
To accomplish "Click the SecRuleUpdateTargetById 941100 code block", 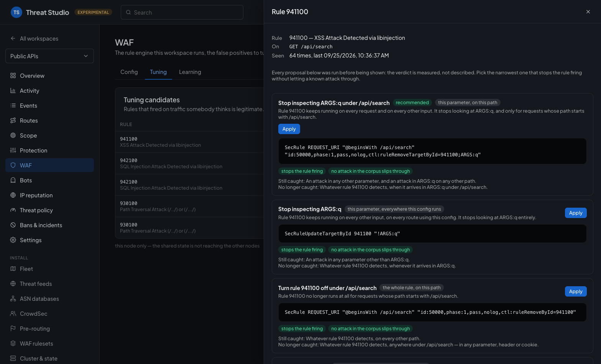I will coord(432,234).
